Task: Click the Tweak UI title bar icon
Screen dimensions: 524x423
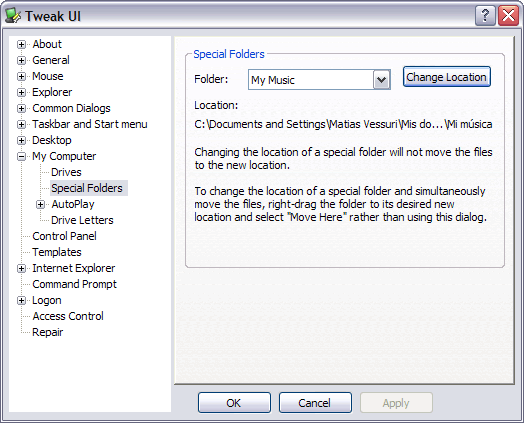Action: pyautogui.click(x=13, y=16)
